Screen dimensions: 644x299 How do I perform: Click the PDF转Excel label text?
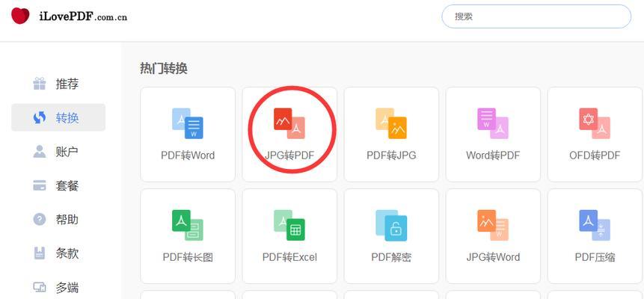click(x=289, y=257)
